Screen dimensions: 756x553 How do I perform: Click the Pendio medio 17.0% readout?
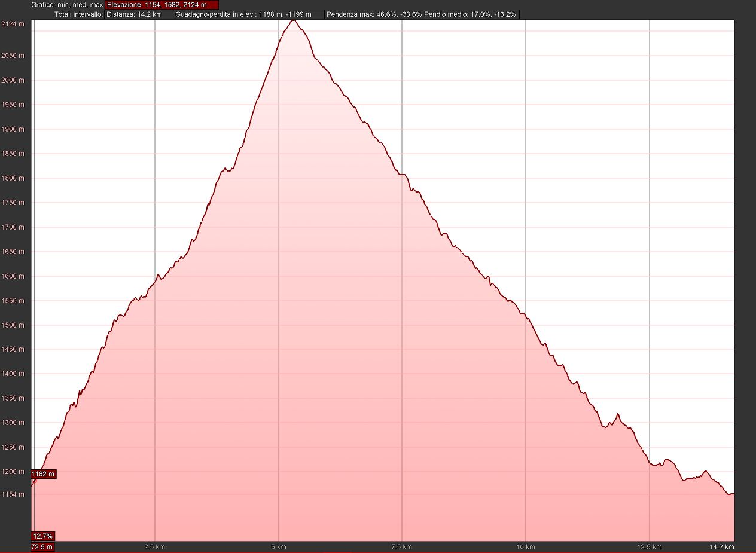(470, 14)
